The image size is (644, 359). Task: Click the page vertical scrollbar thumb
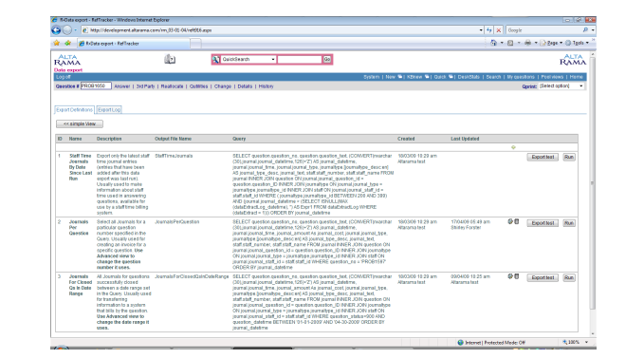592,183
